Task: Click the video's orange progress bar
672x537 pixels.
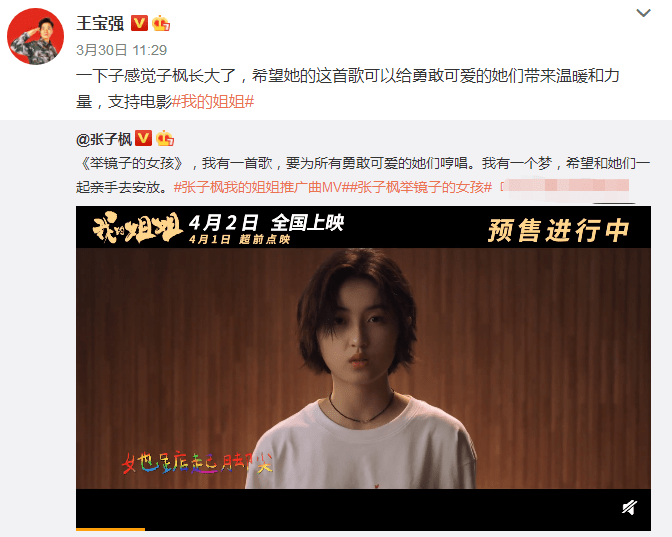Action: pos(111,529)
